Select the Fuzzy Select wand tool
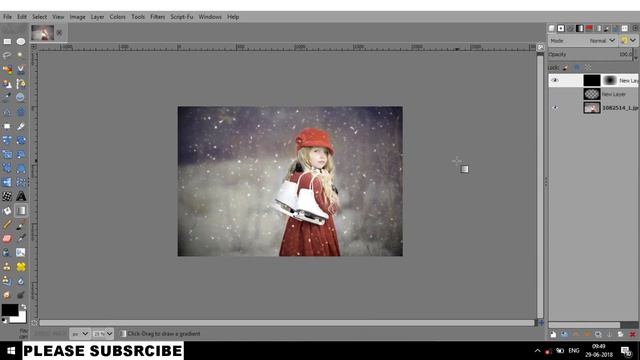Image resolution: width=640 pixels, height=360 pixels. 21,55
